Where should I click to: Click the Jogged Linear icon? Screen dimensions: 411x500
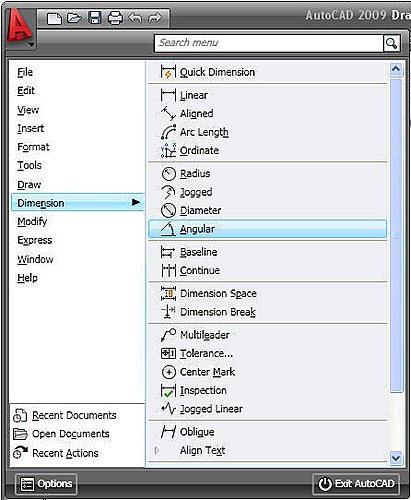click(168, 409)
